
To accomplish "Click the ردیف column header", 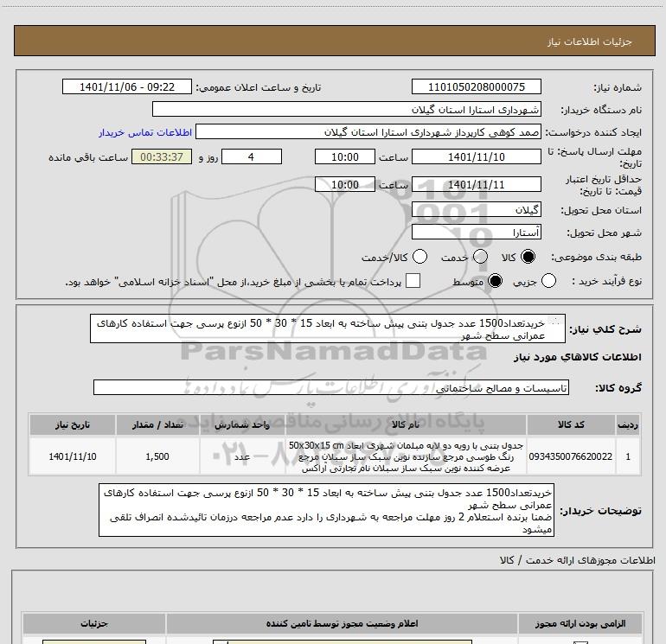I will point(628,424).
